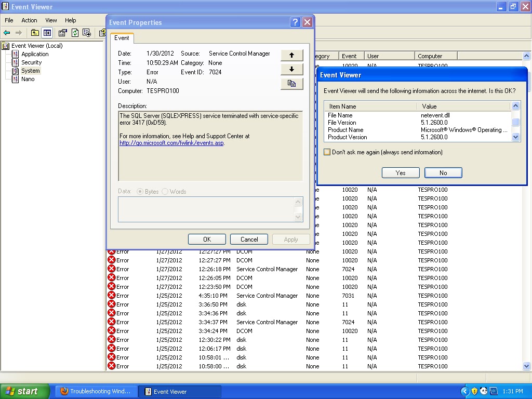
Task: Open the View menu
Action: click(x=51, y=20)
